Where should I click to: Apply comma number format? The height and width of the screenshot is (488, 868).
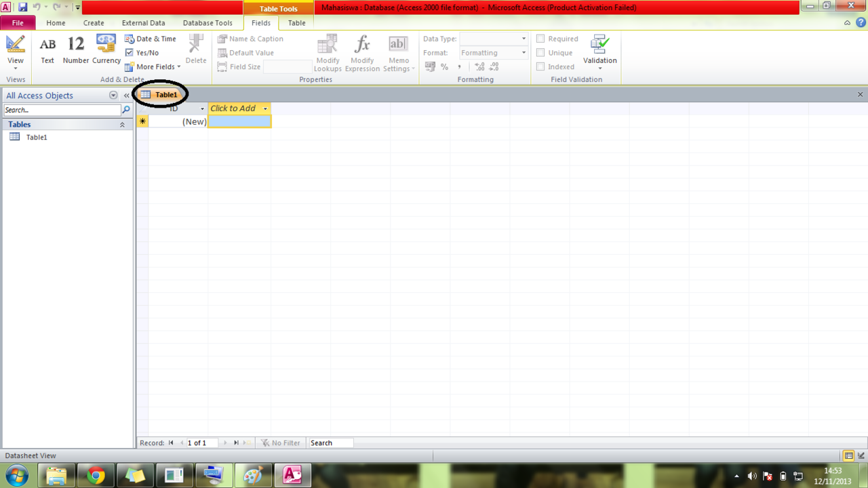[x=459, y=66]
